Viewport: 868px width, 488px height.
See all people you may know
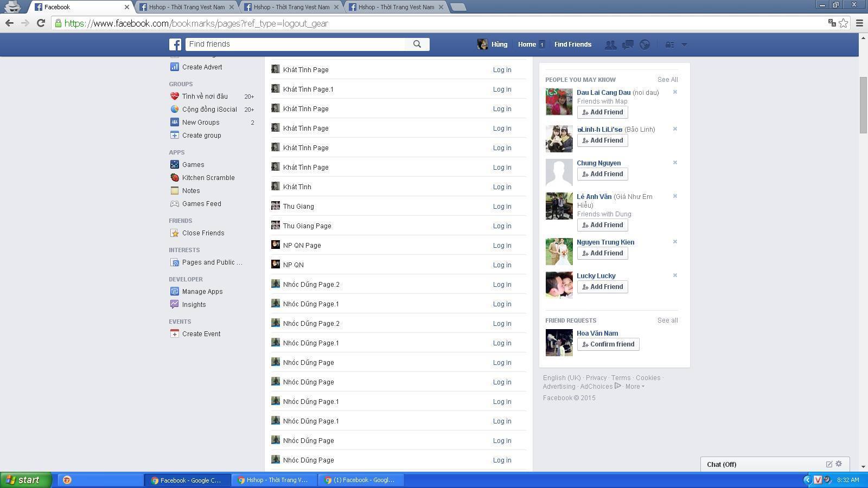[667, 80]
